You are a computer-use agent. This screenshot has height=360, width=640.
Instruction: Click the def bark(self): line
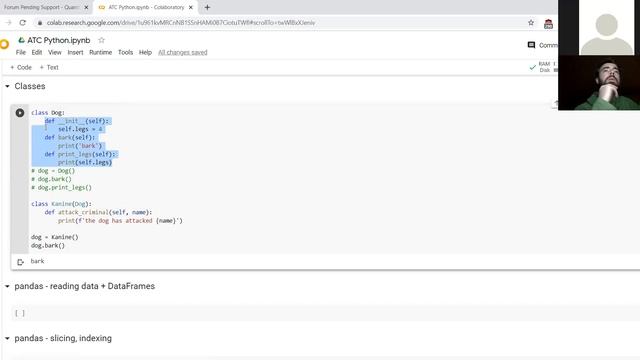69,138
